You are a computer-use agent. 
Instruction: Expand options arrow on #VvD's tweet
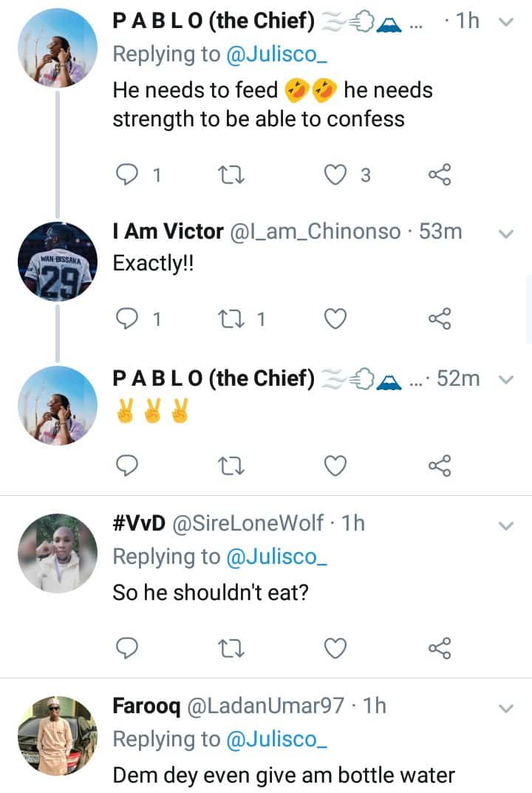(506, 525)
